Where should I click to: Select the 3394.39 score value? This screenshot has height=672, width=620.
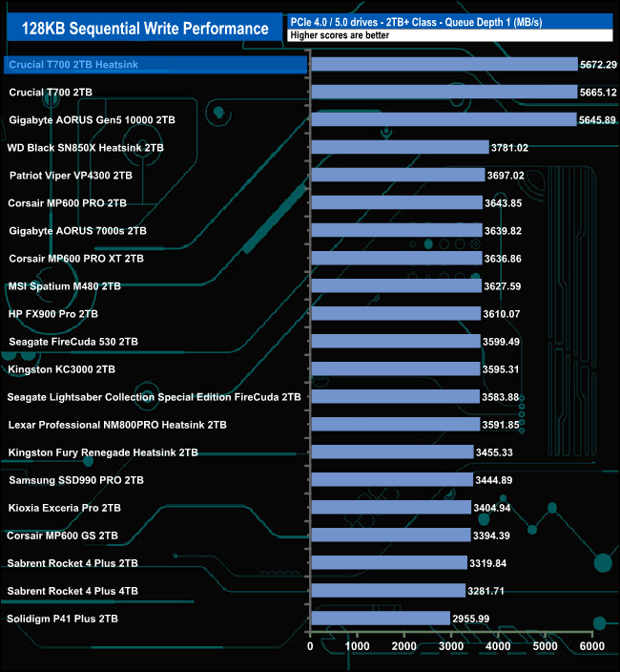click(491, 535)
